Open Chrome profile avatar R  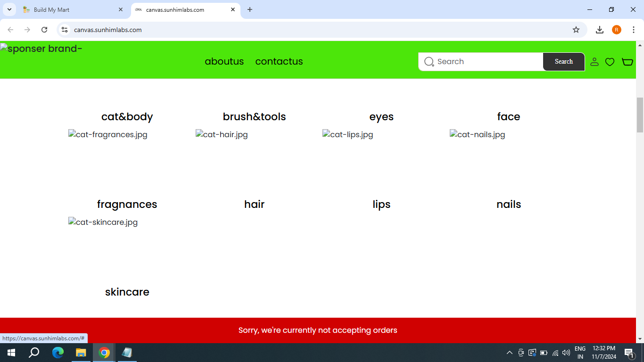tap(617, 30)
